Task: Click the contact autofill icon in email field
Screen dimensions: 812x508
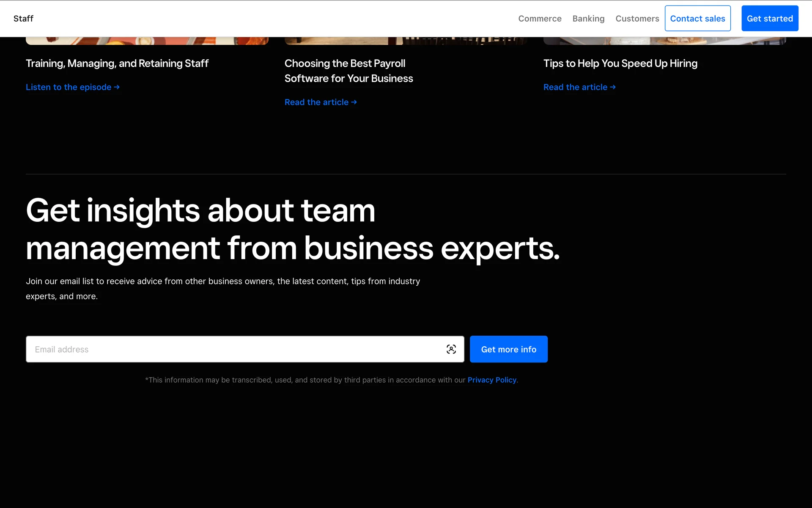Action: coord(451,349)
